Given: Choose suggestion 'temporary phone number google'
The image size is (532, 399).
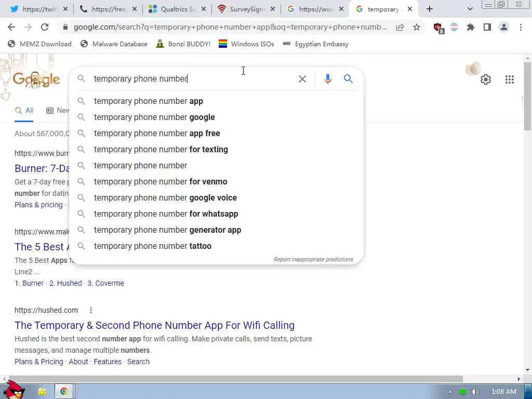Looking at the screenshot, I should 216,117.
